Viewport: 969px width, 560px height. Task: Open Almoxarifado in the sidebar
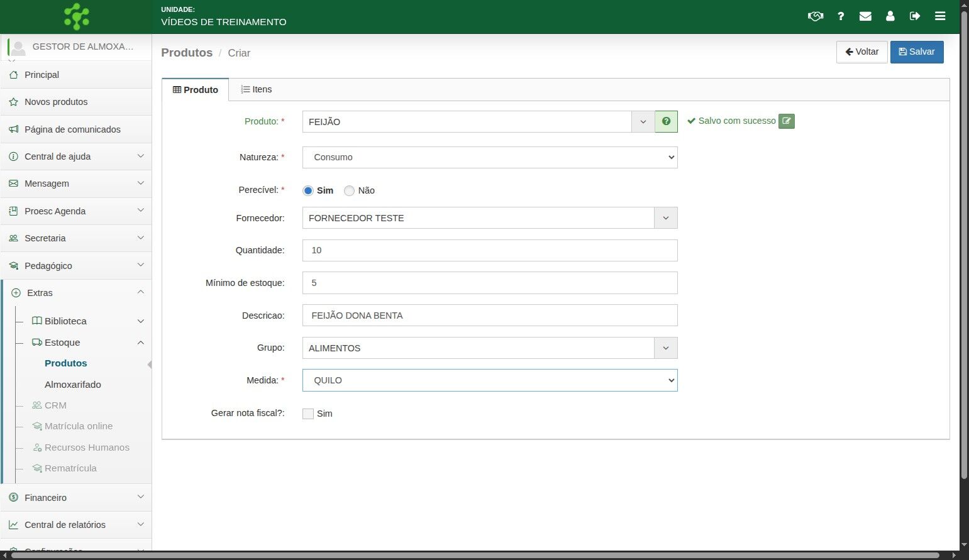click(x=73, y=385)
